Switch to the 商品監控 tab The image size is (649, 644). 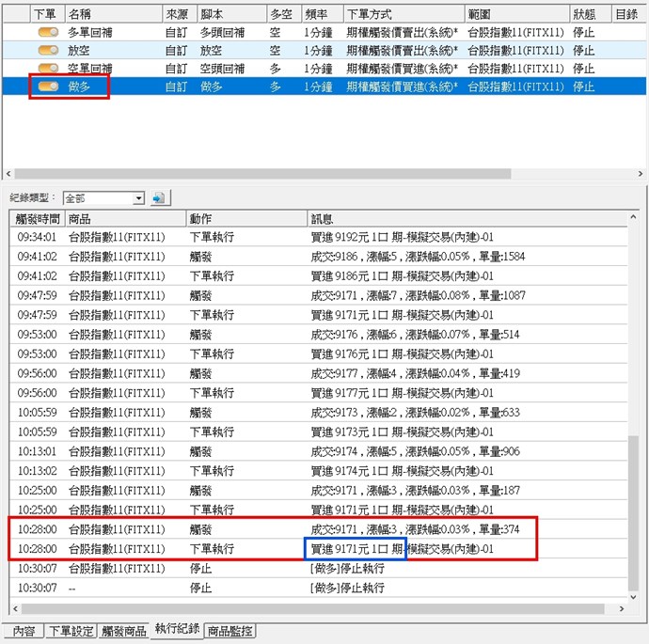point(230,631)
